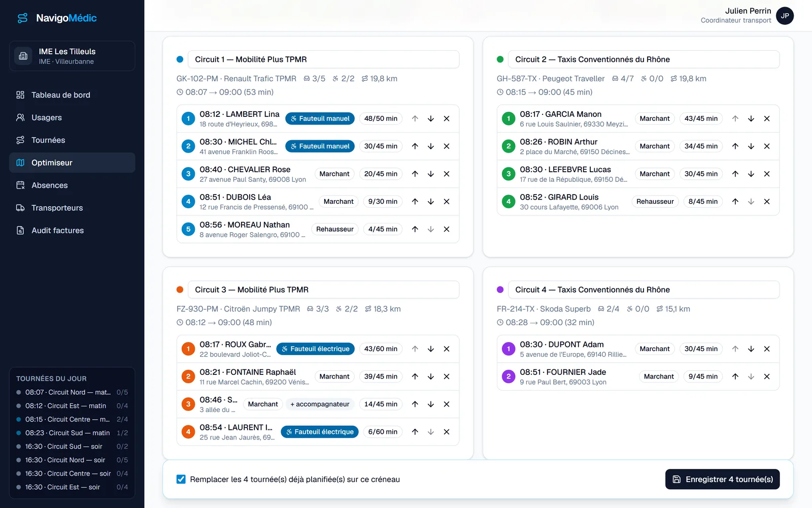Remove ROUX Gabr… stop from Circuit 3
Image resolution: width=812 pixels, height=508 pixels.
pyautogui.click(x=447, y=349)
